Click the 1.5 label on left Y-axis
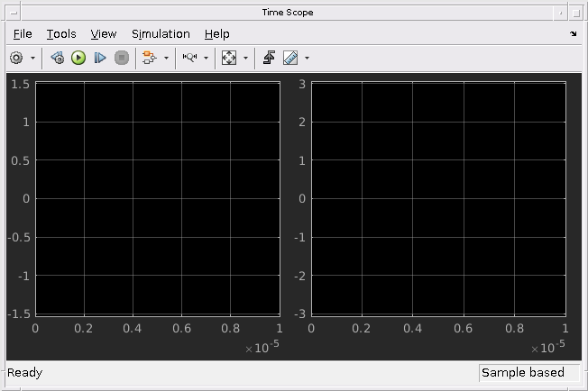The height and width of the screenshot is (391, 588). 20,85
